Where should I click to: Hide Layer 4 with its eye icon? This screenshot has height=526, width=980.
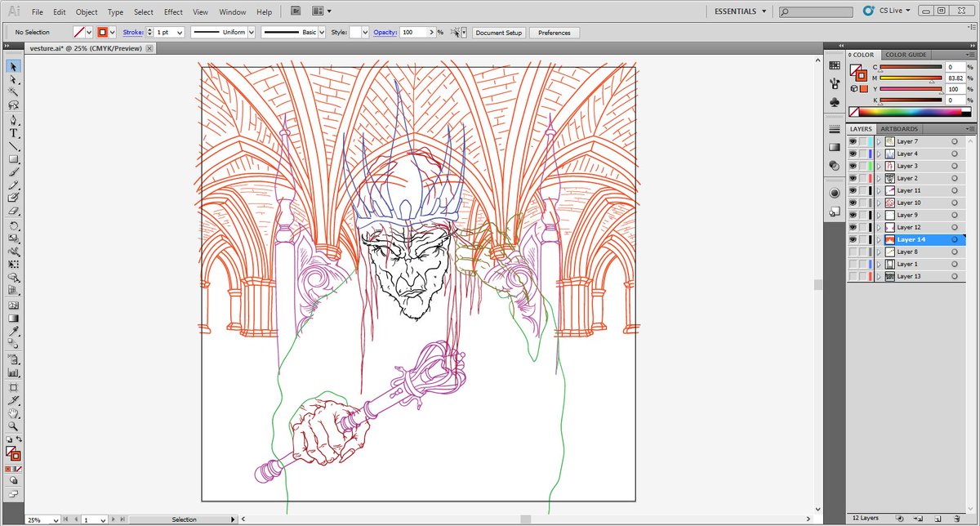853,154
